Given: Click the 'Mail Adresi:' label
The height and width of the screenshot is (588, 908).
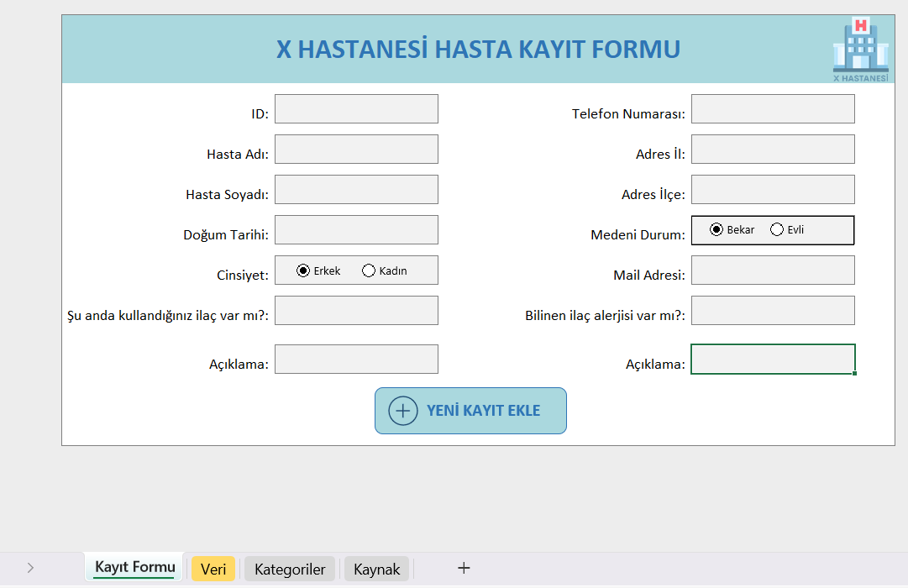Looking at the screenshot, I should point(649,276).
